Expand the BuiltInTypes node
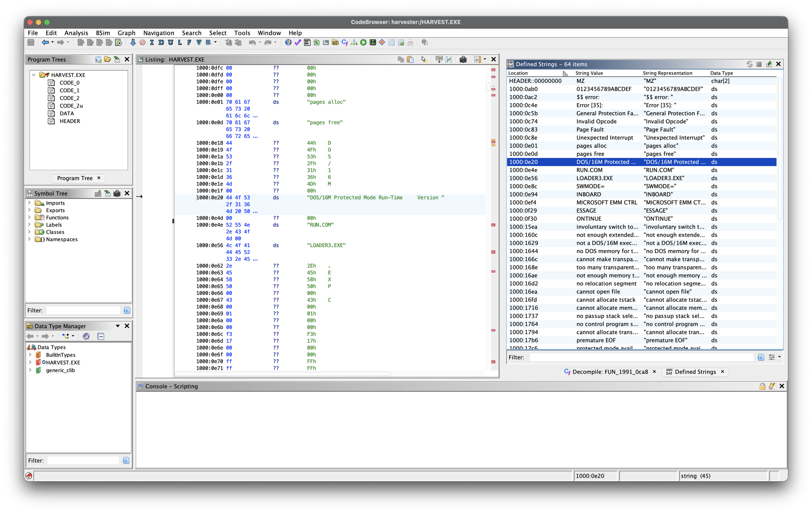This screenshot has height=513, width=812. point(30,355)
